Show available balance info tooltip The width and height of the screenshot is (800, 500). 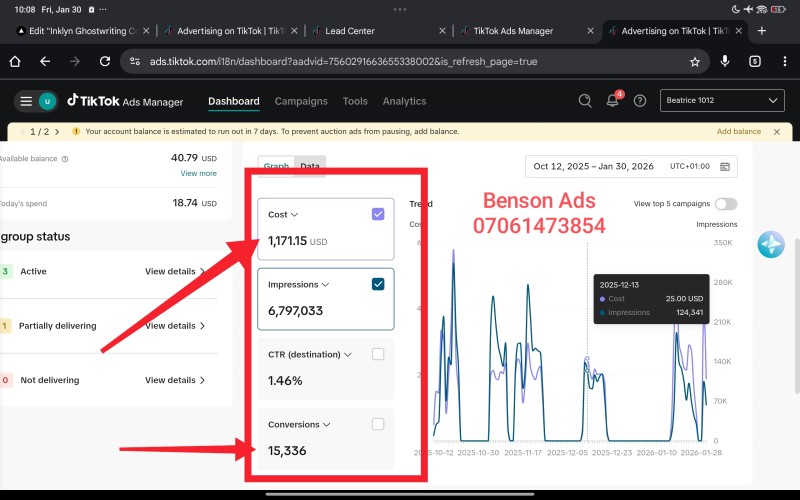65,159
